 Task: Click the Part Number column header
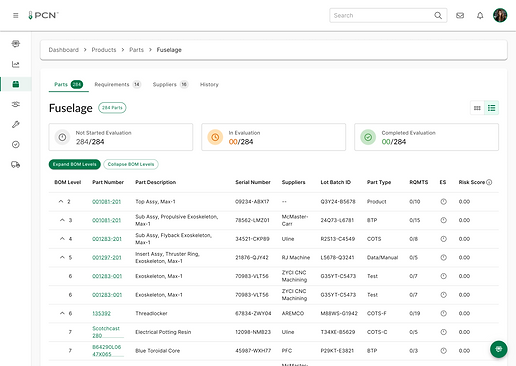pos(108,182)
